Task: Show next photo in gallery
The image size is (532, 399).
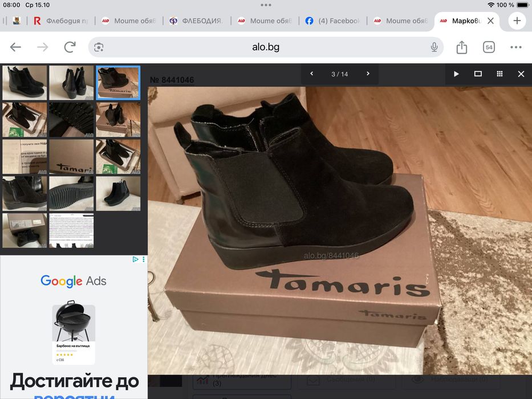Action: pos(368,74)
